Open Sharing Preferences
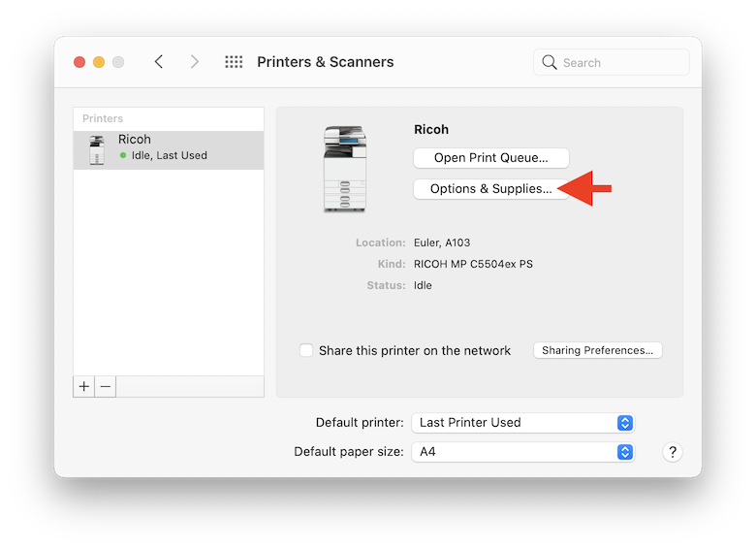The height and width of the screenshot is (549, 756). click(x=597, y=350)
